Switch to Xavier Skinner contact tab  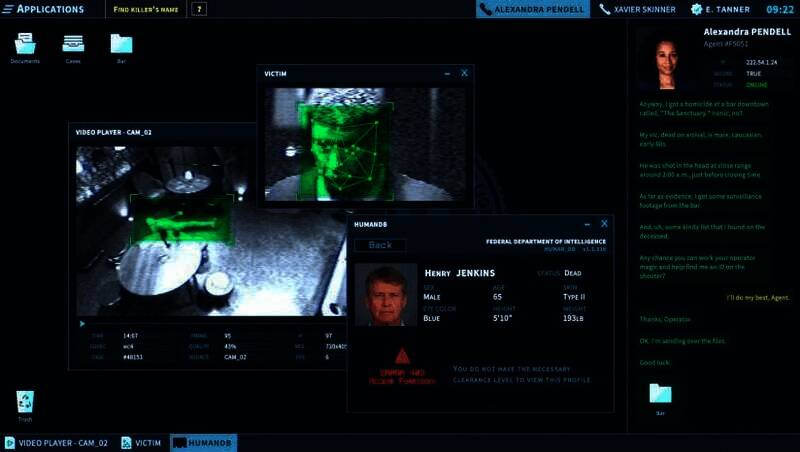[x=637, y=9]
